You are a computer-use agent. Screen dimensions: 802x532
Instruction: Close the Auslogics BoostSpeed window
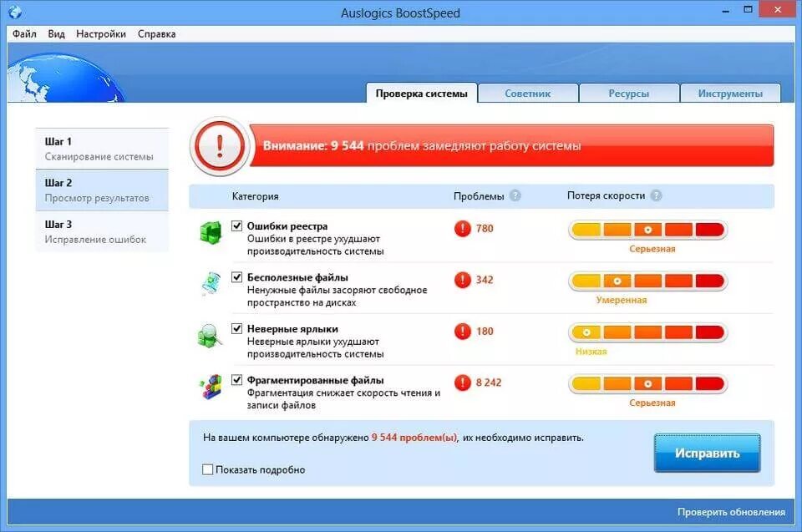[x=778, y=10]
